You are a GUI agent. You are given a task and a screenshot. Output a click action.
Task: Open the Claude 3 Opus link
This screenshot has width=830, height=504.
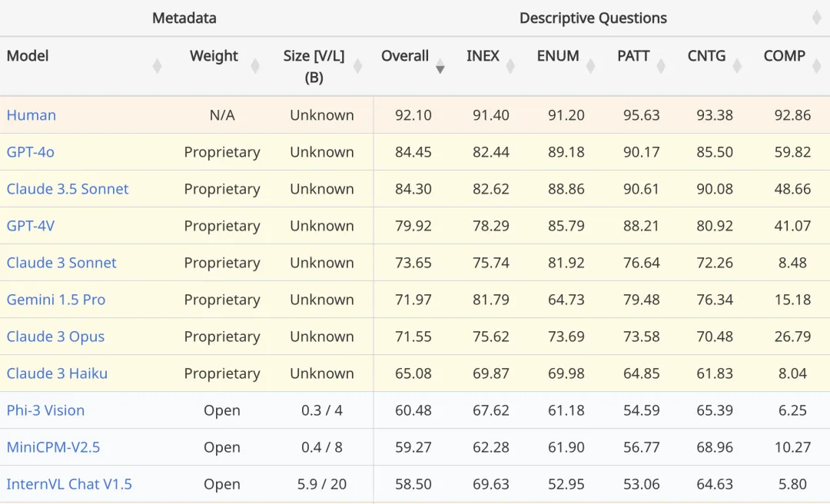(x=55, y=337)
